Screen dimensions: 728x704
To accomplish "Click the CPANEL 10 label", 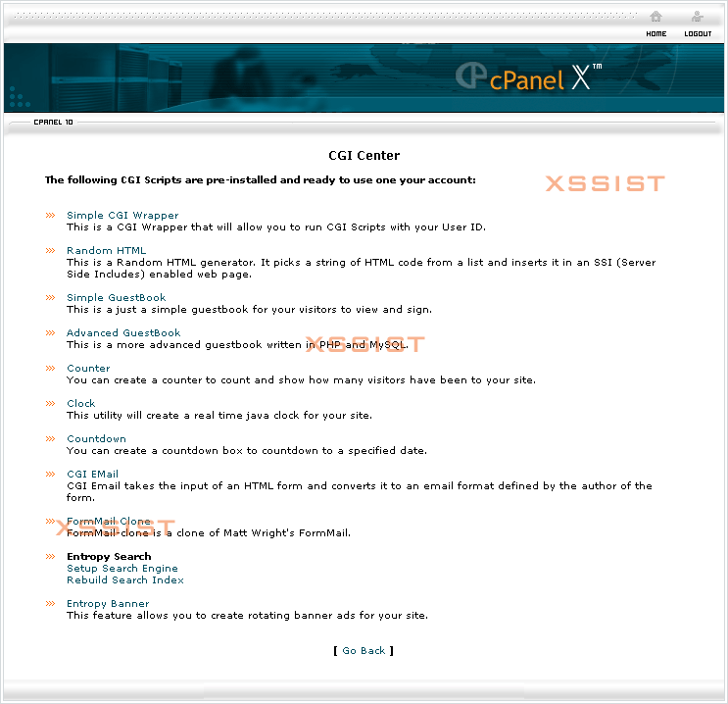I will (x=53, y=123).
